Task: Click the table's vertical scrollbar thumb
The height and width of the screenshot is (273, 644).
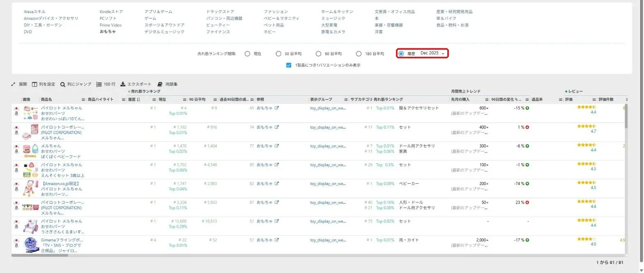Action: (626, 116)
